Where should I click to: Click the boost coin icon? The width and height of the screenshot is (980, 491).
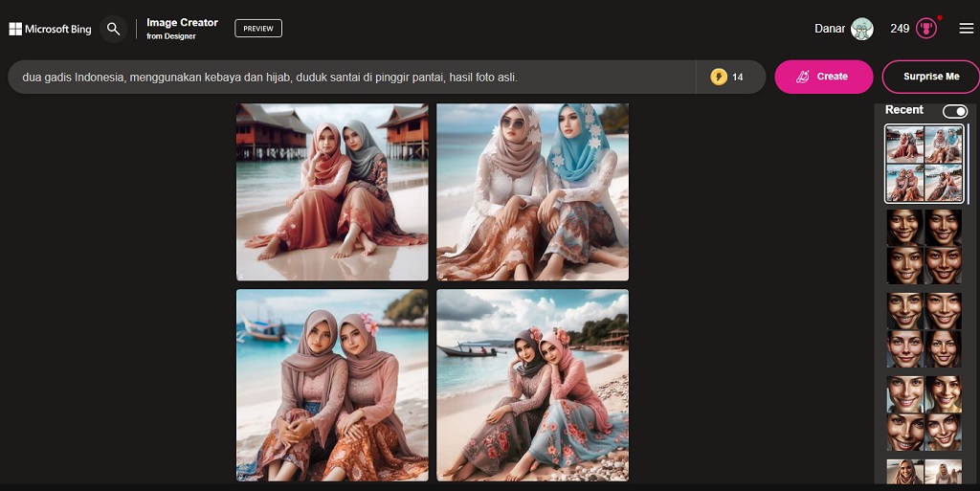(719, 77)
